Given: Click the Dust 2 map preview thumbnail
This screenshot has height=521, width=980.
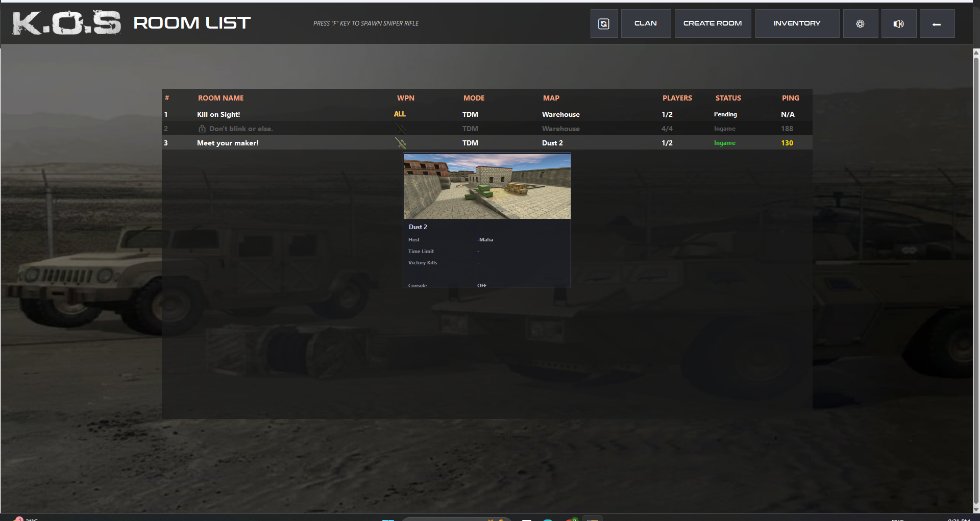Looking at the screenshot, I should pos(487,186).
